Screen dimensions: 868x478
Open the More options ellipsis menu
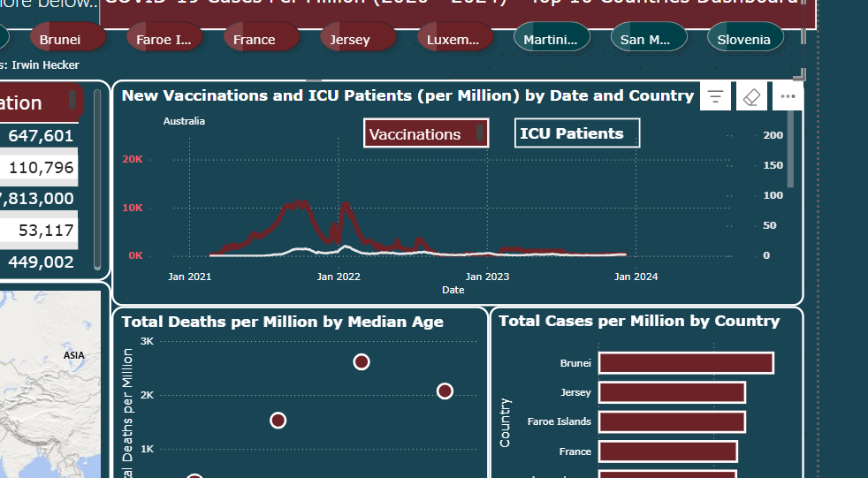pos(788,96)
